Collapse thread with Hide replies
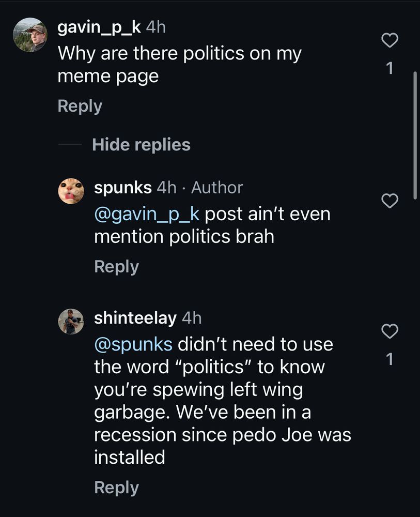Image resolution: width=420 pixels, height=517 pixels. (141, 145)
